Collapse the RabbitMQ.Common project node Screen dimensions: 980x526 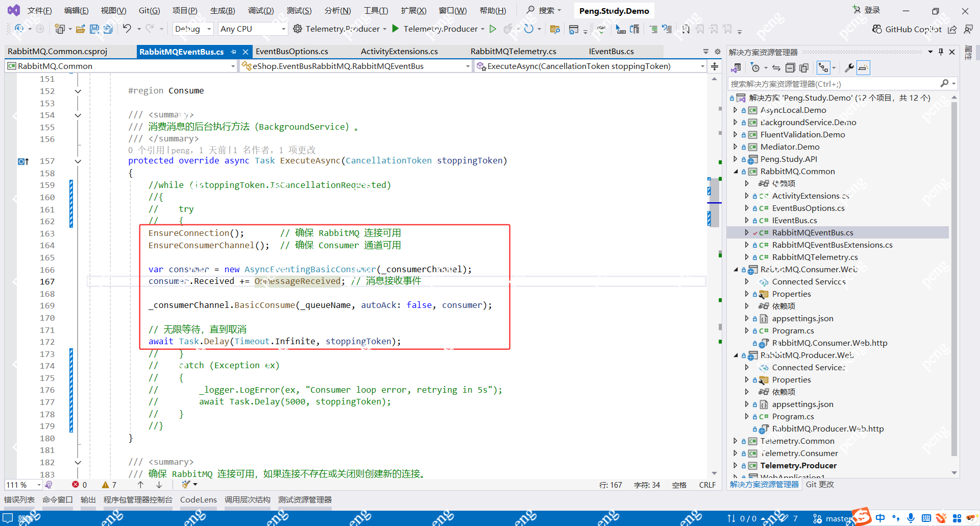736,172
